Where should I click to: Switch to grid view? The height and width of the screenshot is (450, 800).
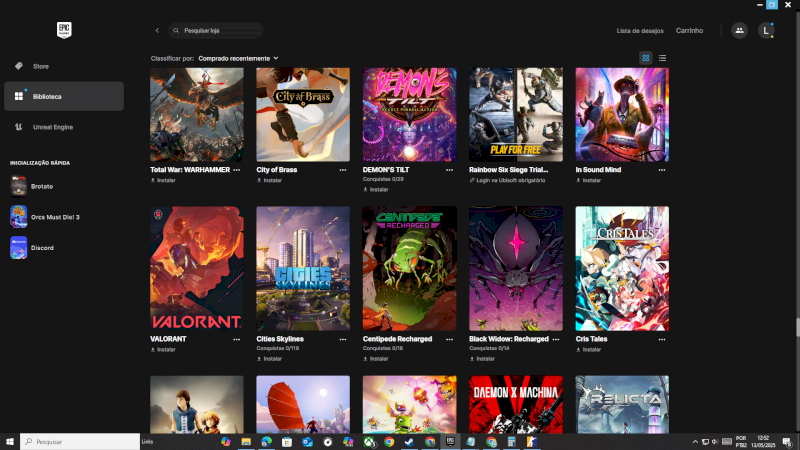[646, 58]
